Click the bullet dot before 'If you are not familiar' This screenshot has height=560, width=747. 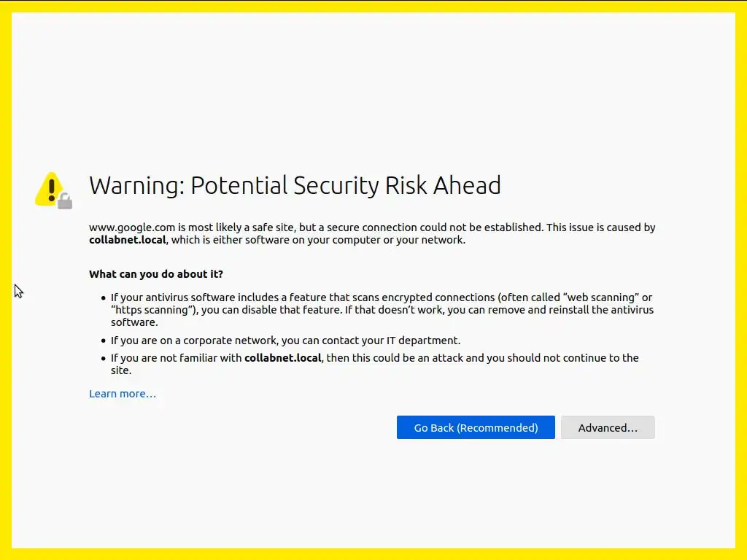(x=103, y=358)
